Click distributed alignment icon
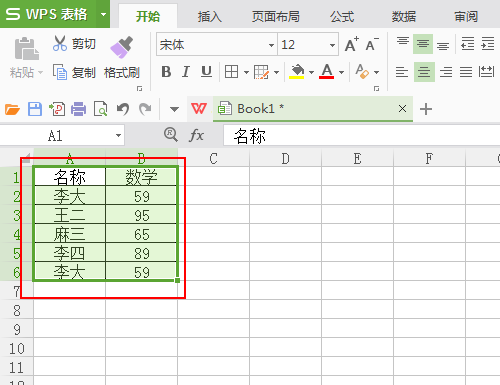Image resolution: width=500 pixels, height=385 pixels. coord(486,72)
